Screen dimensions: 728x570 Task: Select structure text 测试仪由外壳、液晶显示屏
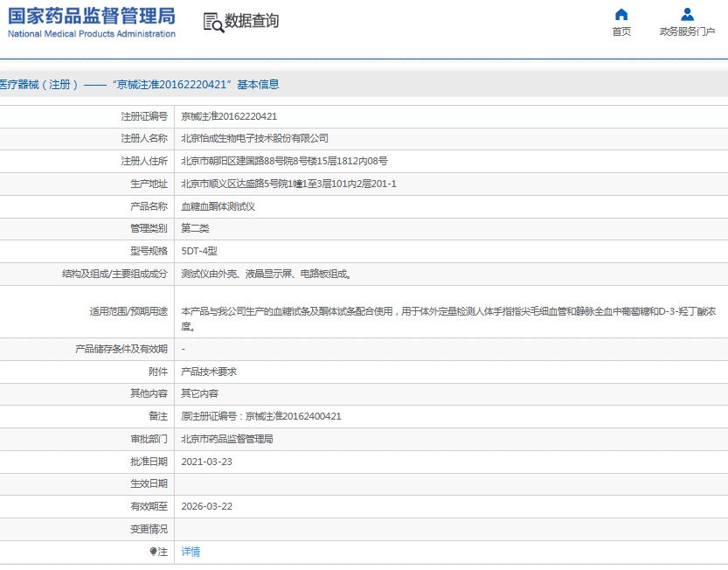266,274
